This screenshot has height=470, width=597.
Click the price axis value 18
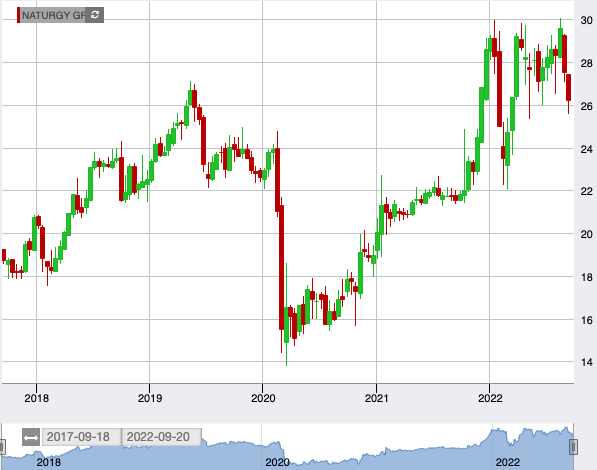[x=586, y=278]
